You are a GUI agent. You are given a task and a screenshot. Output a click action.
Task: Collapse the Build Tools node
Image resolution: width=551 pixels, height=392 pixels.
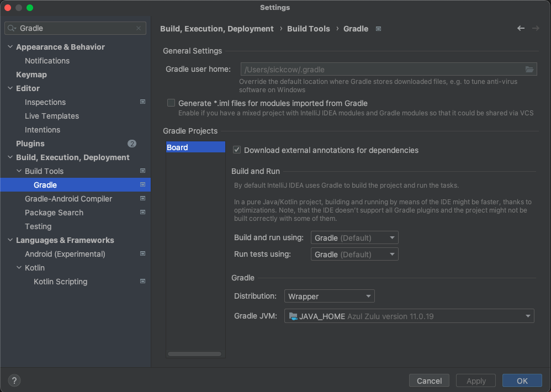(19, 171)
